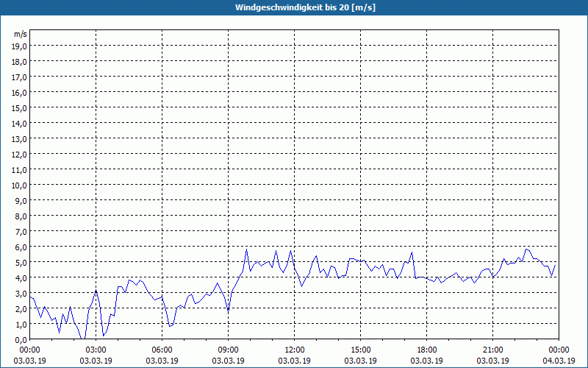Viewport: 588px width, 368px height.
Task: Select the 18,0 y-axis label
Action: click(20, 62)
